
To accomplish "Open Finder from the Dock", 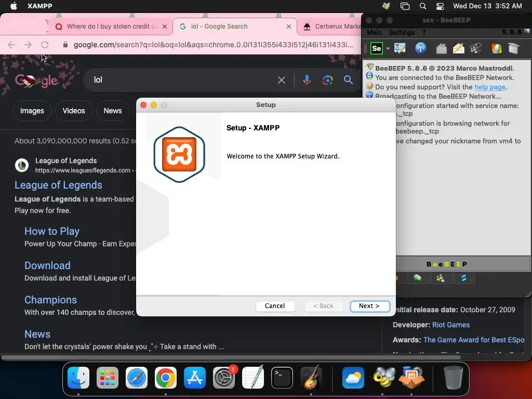I will (78, 378).
